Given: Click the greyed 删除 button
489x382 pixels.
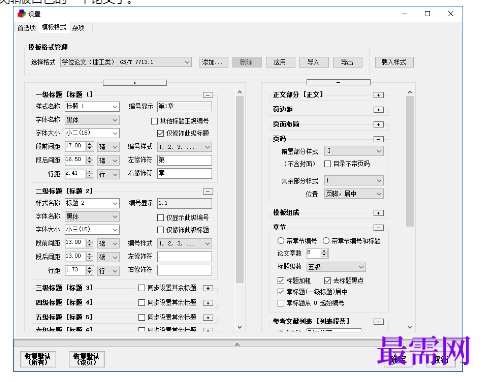Looking at the screenshot, I should (247, 62).
